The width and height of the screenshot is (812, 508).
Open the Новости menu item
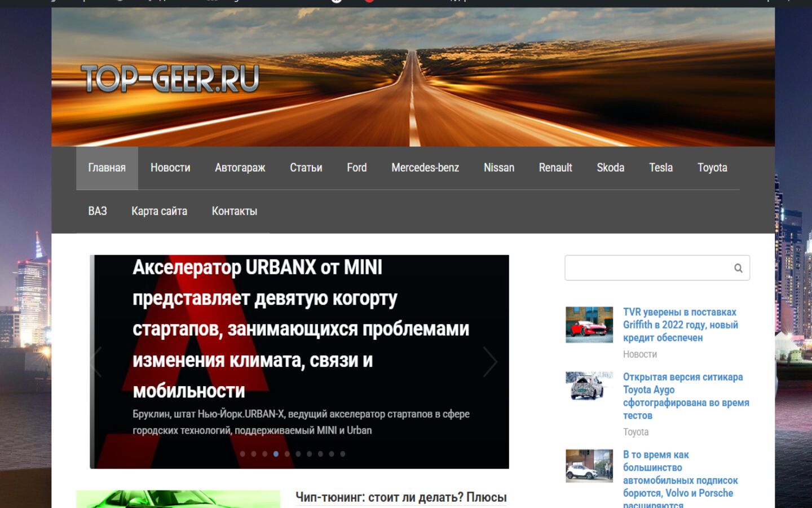(x=170, y=168)
